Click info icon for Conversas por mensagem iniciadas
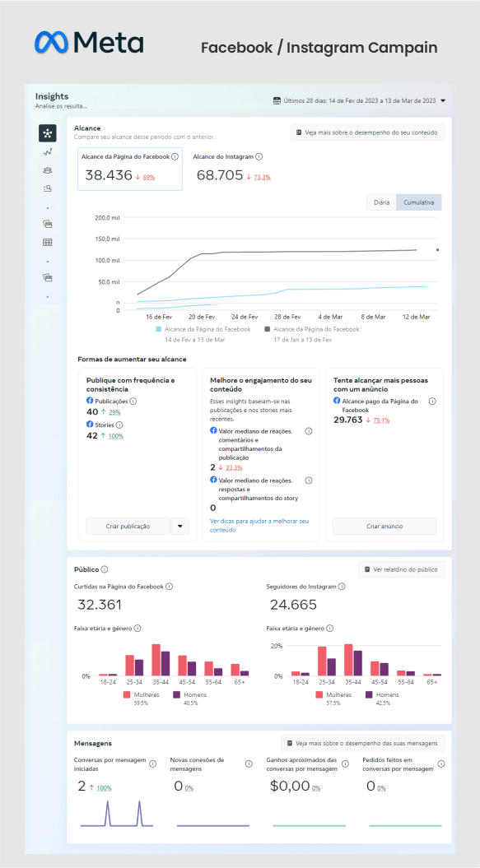The width and height of the screenshot is (480, 868). [153, 764]
